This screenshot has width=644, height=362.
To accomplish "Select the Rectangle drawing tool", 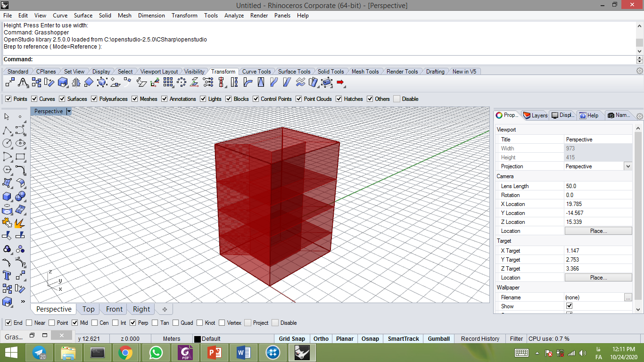I will 20,156.
